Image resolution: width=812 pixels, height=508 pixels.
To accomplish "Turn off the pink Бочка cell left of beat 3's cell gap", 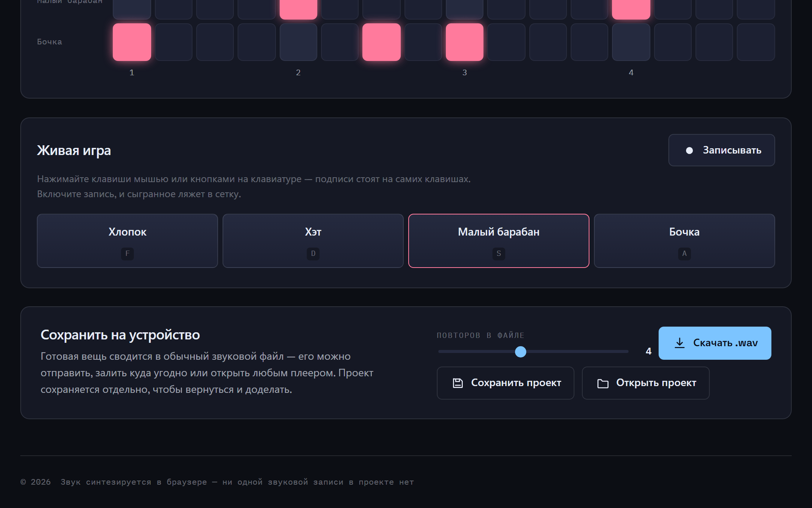I will [382, 42].
